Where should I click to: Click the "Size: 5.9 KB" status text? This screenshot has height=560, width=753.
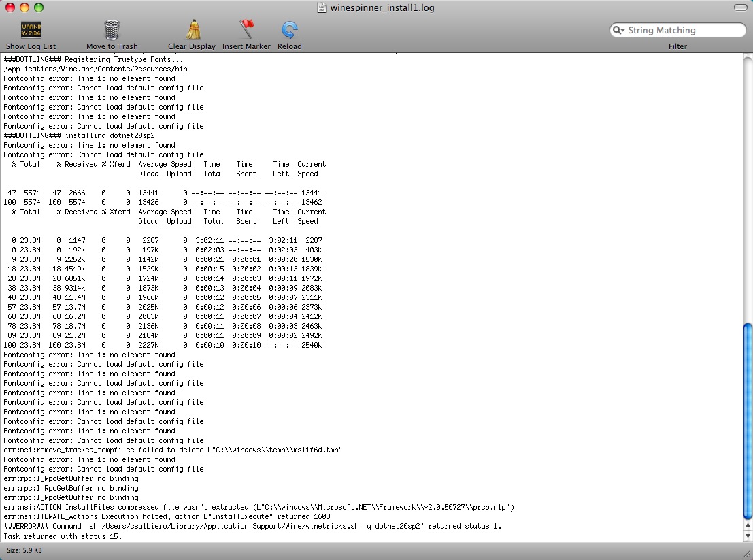coord(24,550)
